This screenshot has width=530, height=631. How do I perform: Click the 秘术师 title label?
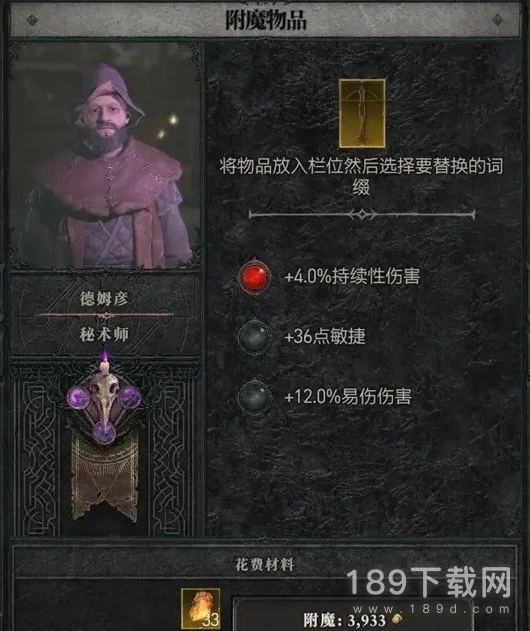(104, 334)
